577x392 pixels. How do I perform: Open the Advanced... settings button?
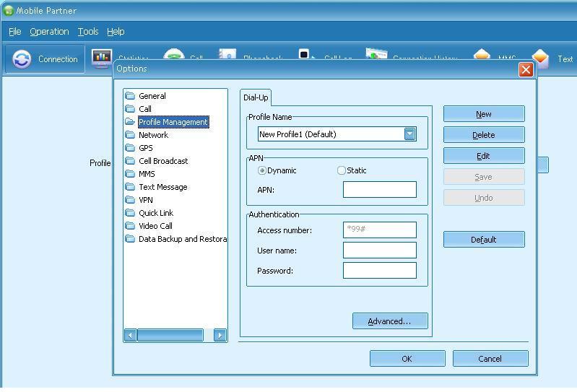coord(390,321)
